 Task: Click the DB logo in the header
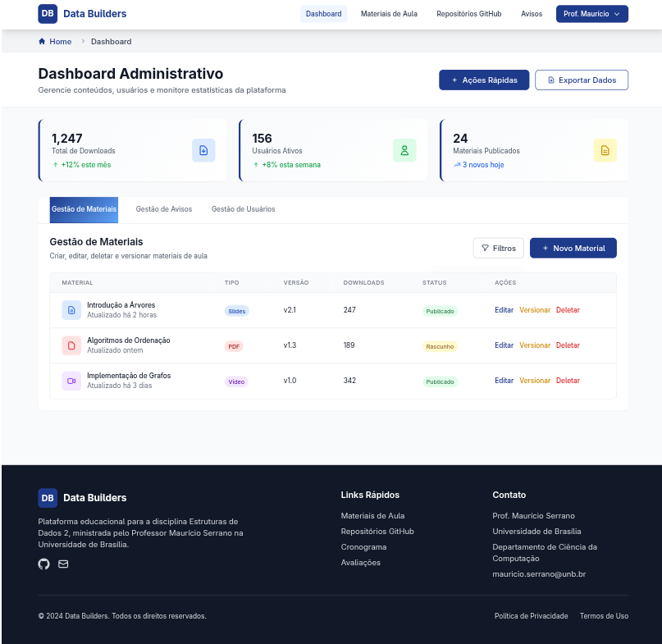[x=48, y=14]
